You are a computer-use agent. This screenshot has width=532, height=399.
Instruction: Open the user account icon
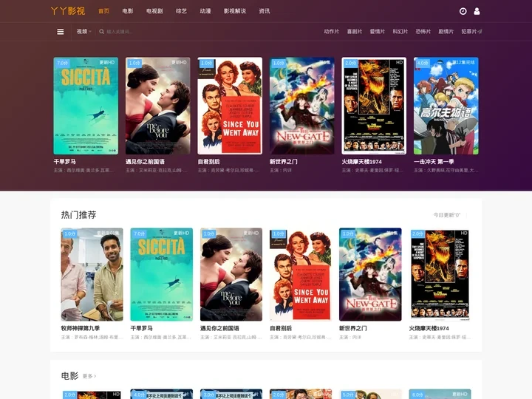point(477,11)
